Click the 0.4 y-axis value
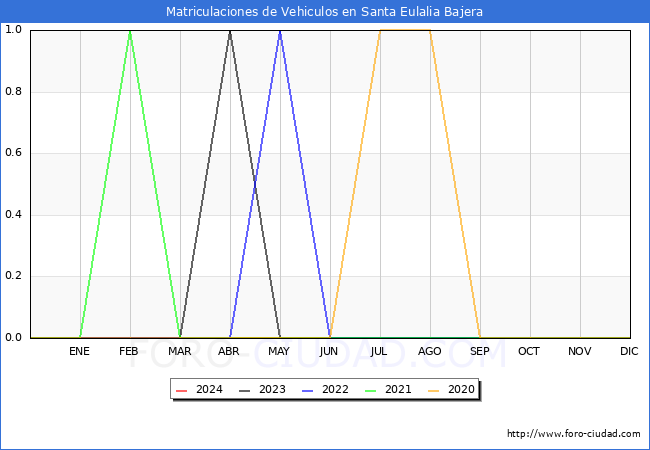Viewport: 650px width, 450px height. 13,215
